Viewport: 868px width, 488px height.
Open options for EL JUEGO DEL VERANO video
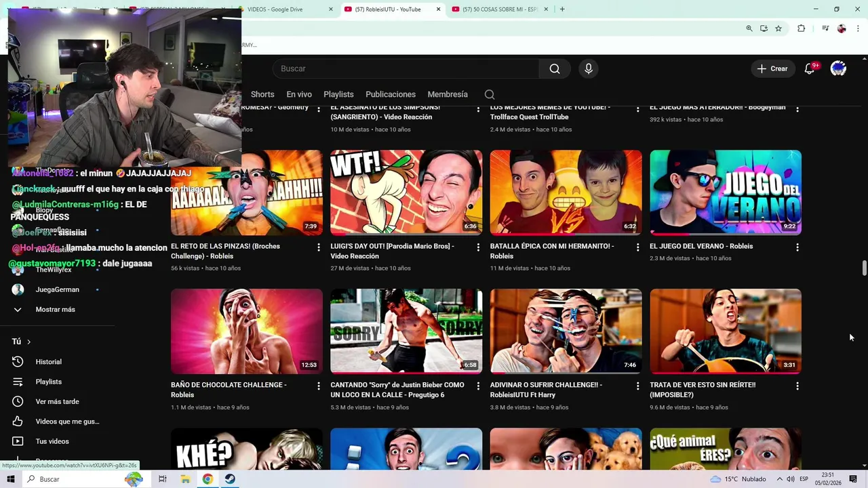tap(797, 247)
